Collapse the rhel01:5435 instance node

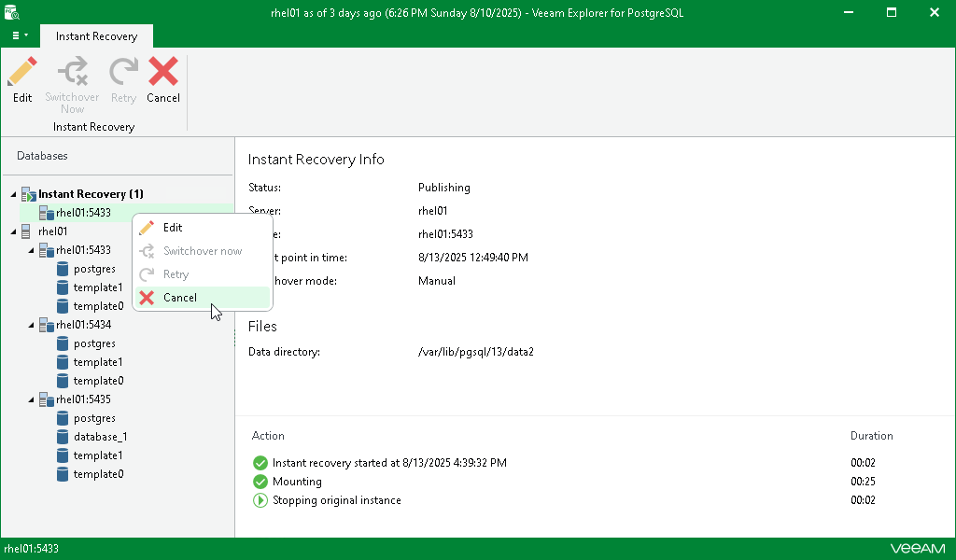coord(31,399)
